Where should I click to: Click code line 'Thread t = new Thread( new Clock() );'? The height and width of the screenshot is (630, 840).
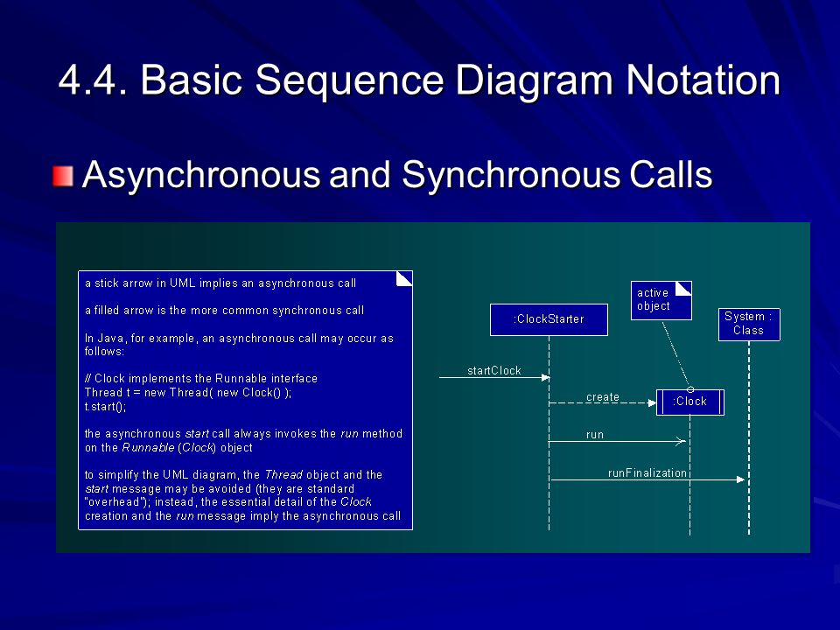coord(188,393)
